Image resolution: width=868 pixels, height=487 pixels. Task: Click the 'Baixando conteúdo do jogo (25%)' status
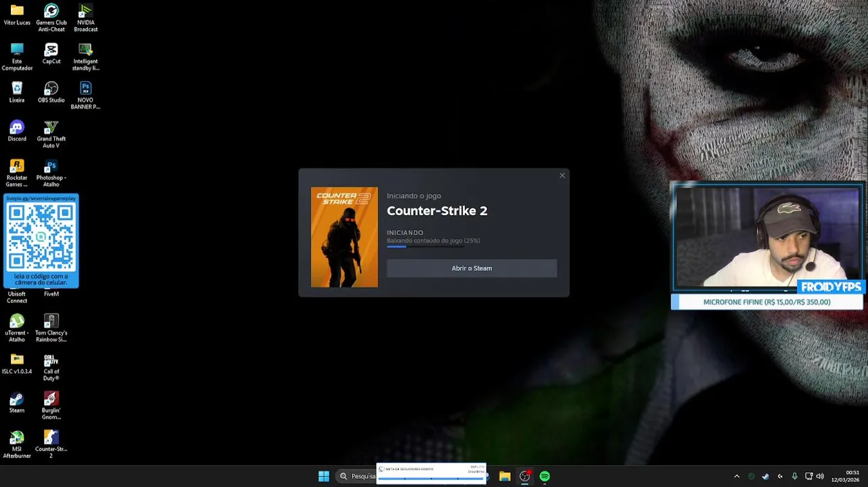[x=434, y=241]
